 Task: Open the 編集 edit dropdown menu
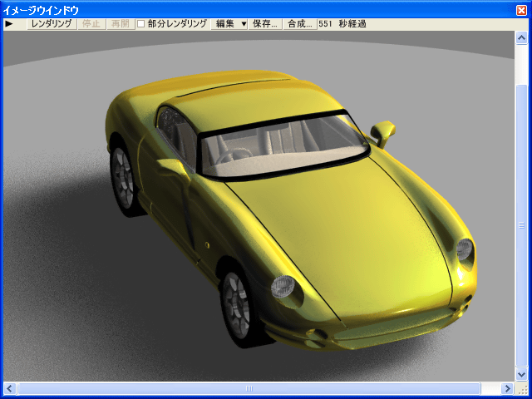[229, 24]
